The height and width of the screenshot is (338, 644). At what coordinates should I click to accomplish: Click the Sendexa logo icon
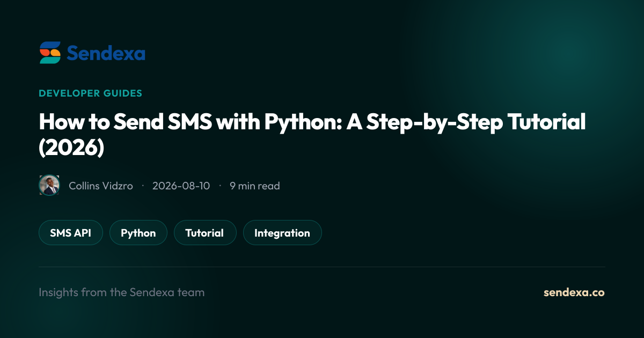(x=50, y=53)
